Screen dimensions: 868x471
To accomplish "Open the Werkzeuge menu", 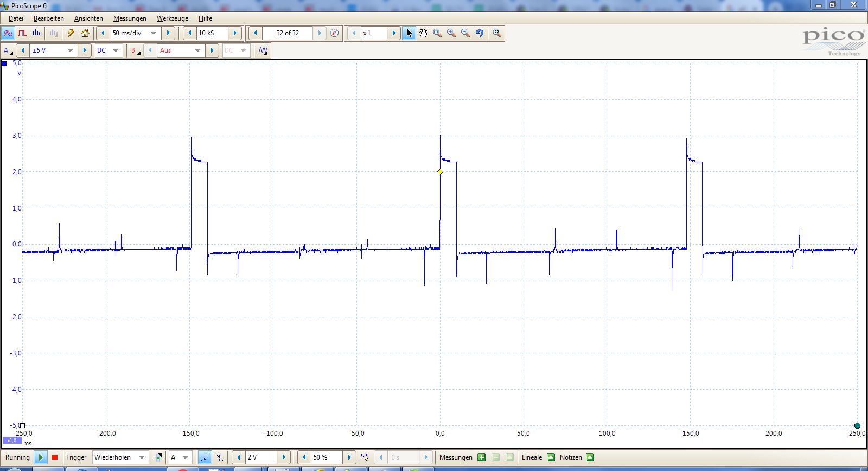I will pyautogui.click(x=172, y=18).
